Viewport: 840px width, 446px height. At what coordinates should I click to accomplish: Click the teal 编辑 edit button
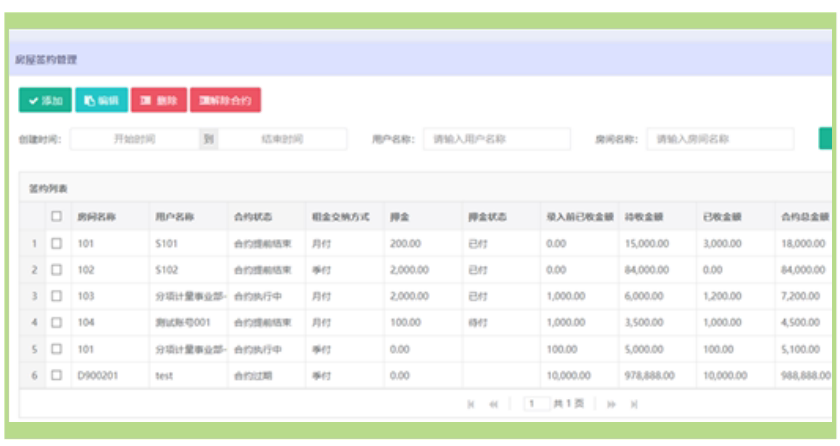click(x=101, y=100)
